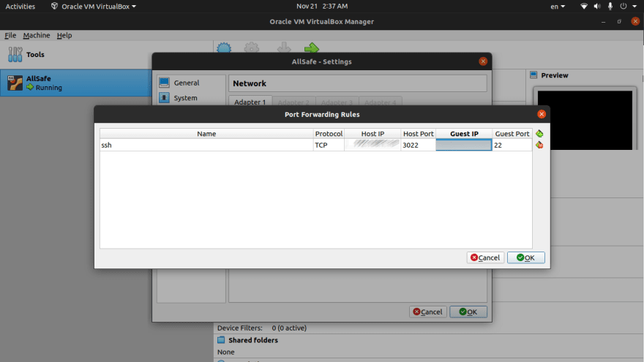This screenshot has width=644, height=362.
Task: Open the clock and calendar panel
Action: click(x=322, y=6)
